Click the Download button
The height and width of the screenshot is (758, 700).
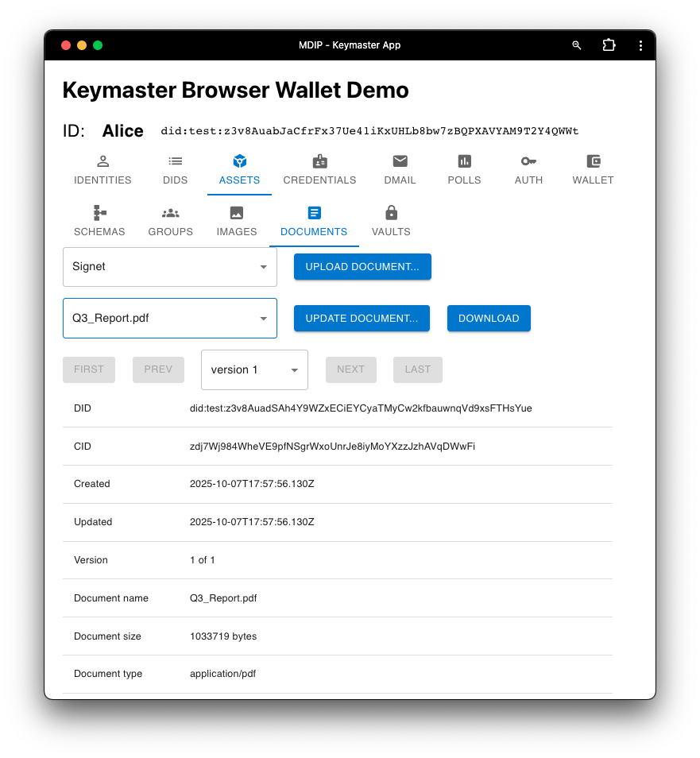[489, 319]
